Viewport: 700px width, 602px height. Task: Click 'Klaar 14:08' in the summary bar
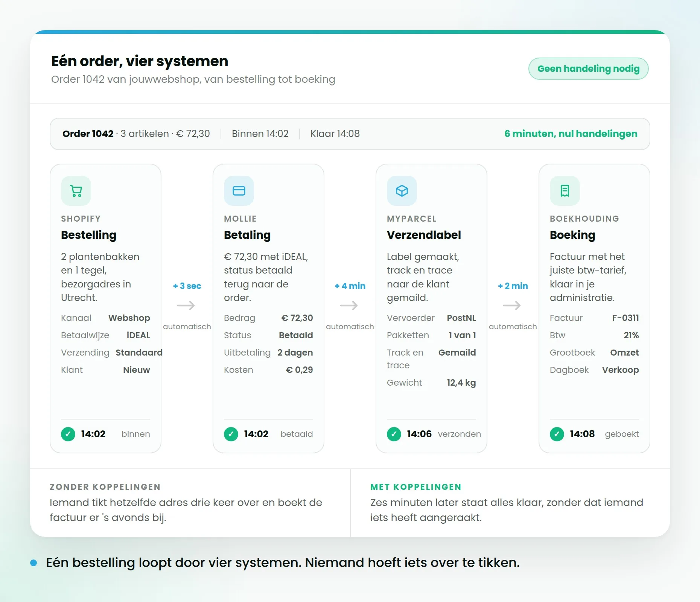coord(335,134)
